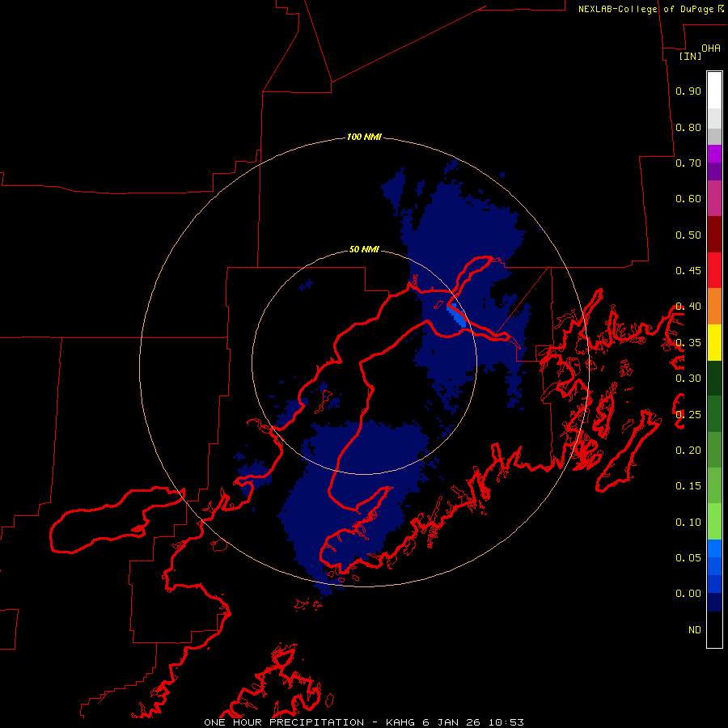
Task: Click the 0.50 legend value
Action: (x=688, y=235)
